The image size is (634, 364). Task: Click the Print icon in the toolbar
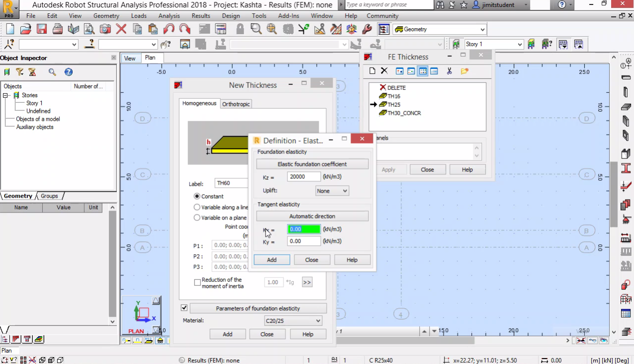(x=58, y=29)
